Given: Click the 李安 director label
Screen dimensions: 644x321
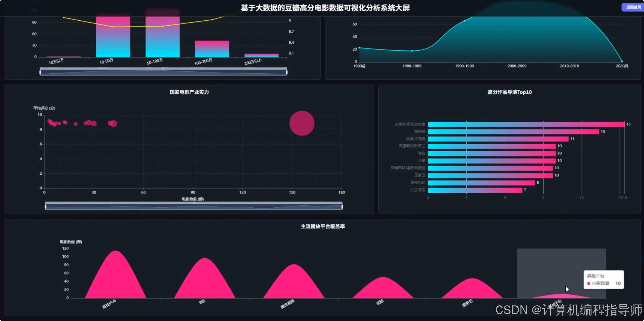Looking at the screenshot, I should (421, 153).
